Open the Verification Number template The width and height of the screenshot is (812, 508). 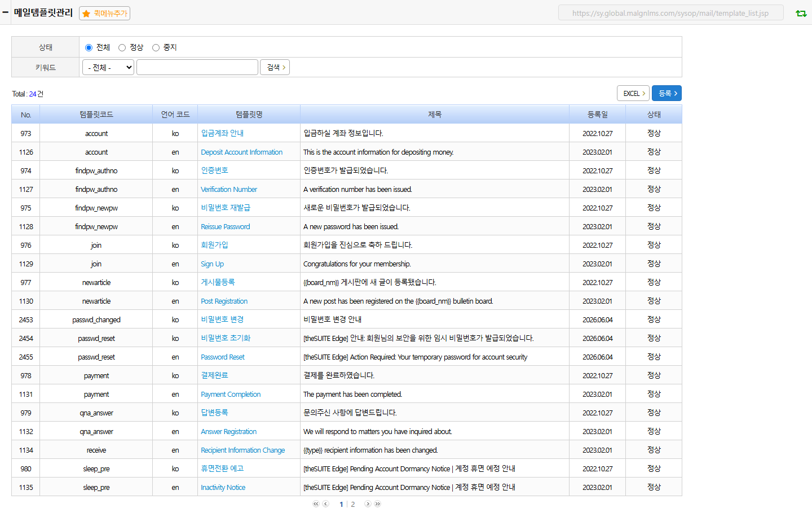[x=229, y=189]
